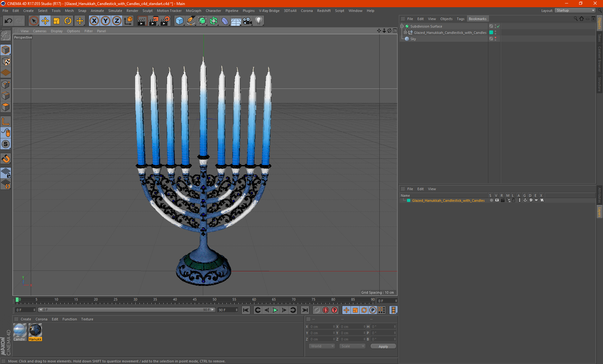Open Edit Render Settings icon
The image size is (603, 364).
[x=165, y=21]
